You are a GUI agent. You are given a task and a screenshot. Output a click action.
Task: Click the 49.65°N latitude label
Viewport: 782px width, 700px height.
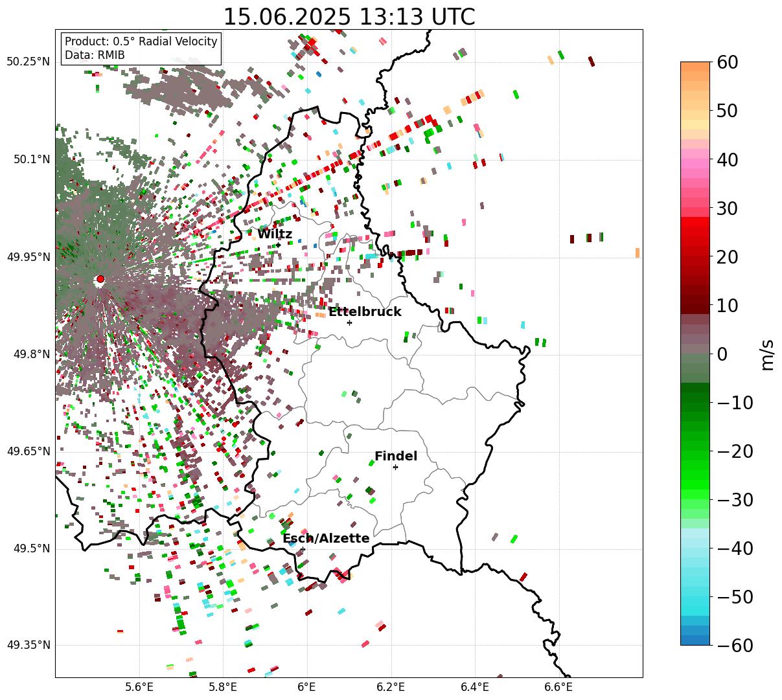[x=28, y=451]
